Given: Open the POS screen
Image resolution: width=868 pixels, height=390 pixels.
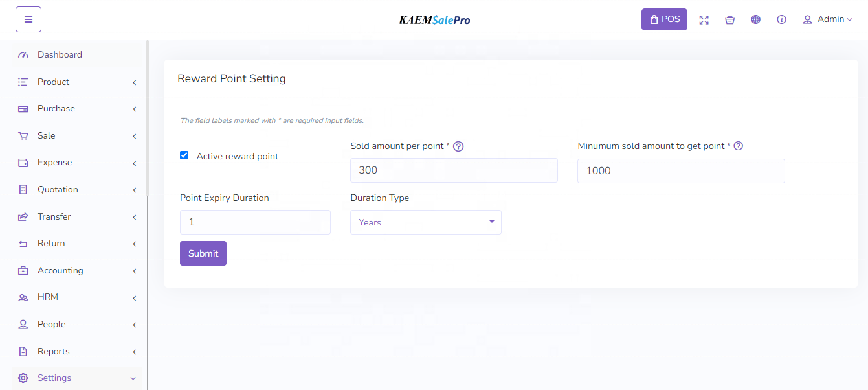Looking at the screenshot, I should pyautogui.click(x=664, y=19).
